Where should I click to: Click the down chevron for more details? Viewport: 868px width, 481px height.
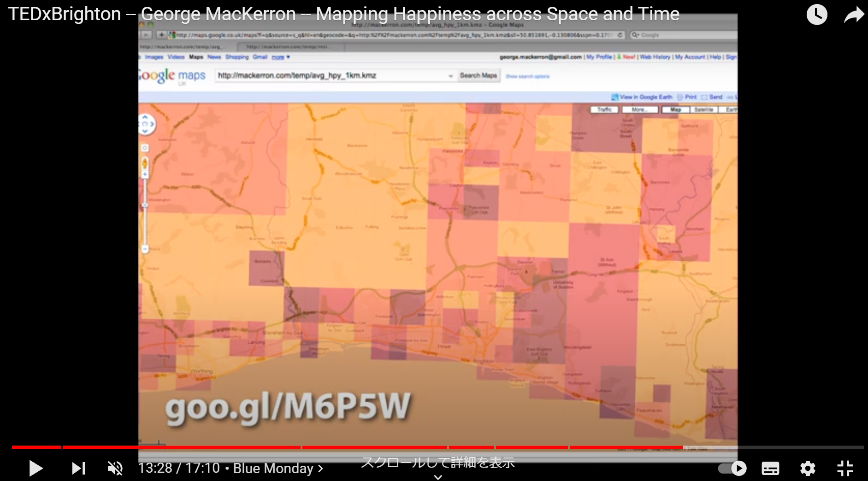click(438, 477)
